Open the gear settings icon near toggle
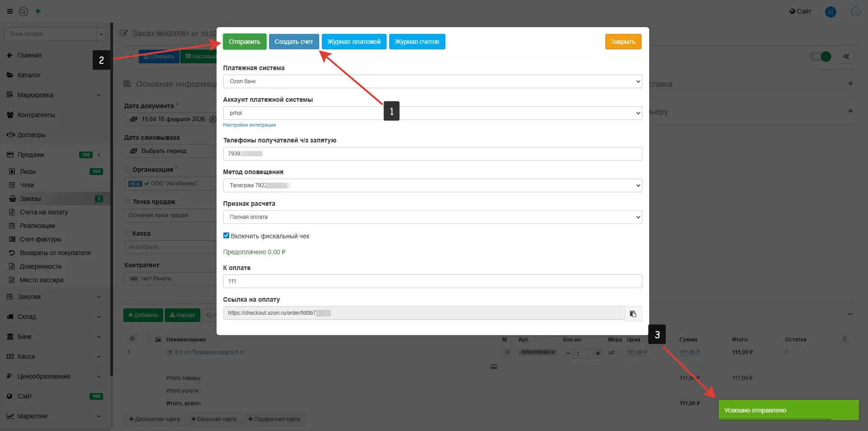 tap(846, 57)
